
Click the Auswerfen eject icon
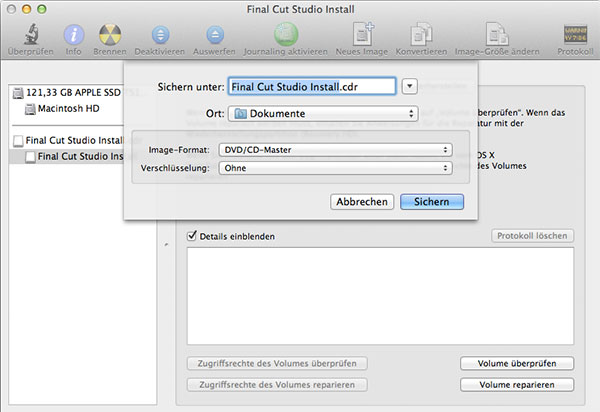tap(215, 34)
